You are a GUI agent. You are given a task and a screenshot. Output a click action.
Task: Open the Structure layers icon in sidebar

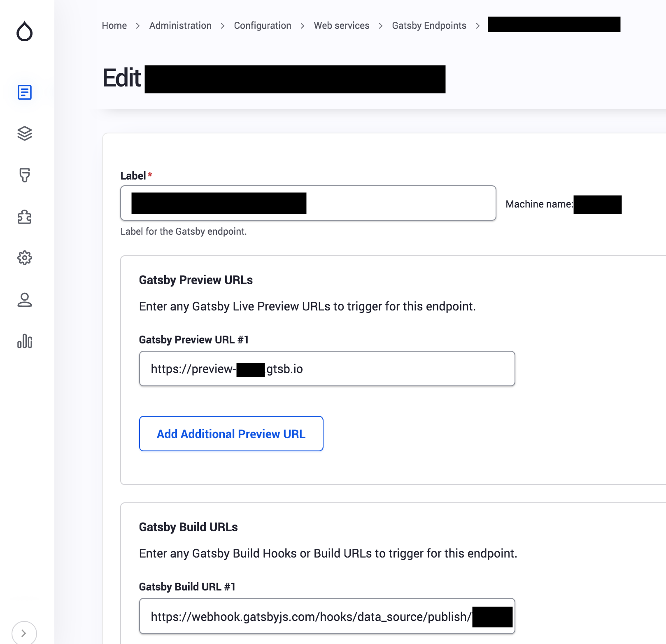tap(25, 133)
